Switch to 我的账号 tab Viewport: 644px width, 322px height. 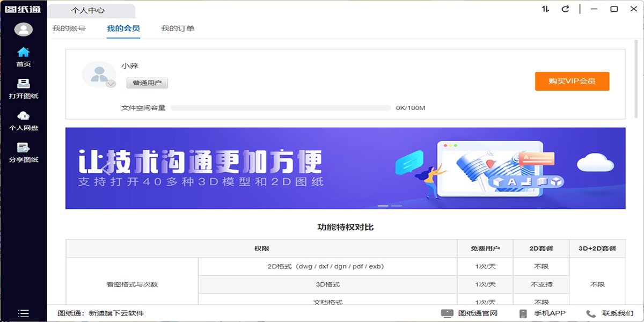coord(69,28)
